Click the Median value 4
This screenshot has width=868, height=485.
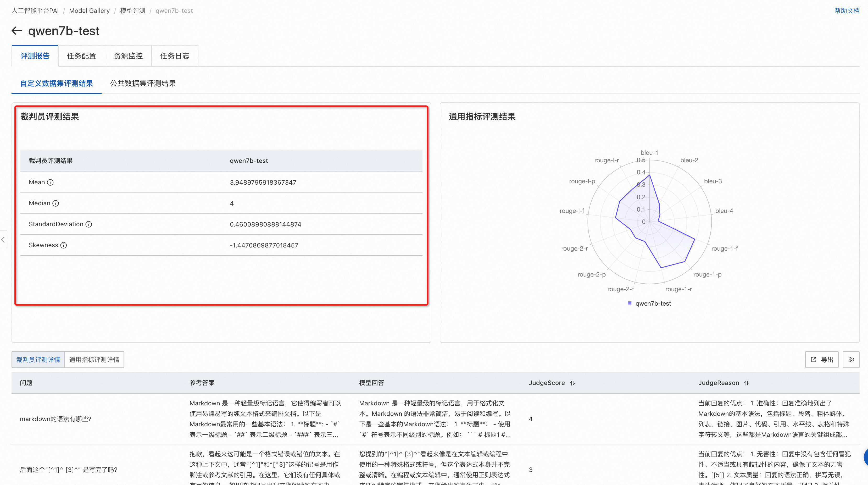point(231,203)
